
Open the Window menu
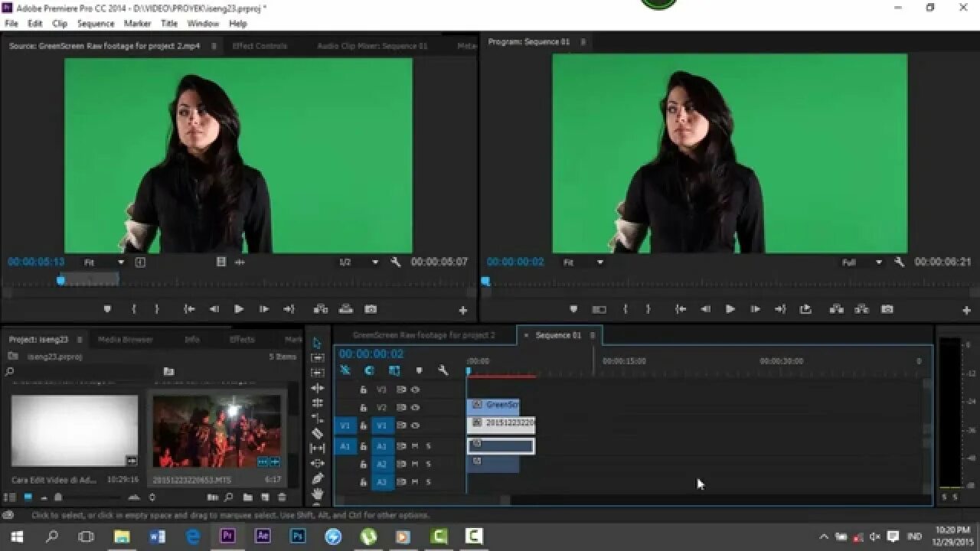pos(203,23)
